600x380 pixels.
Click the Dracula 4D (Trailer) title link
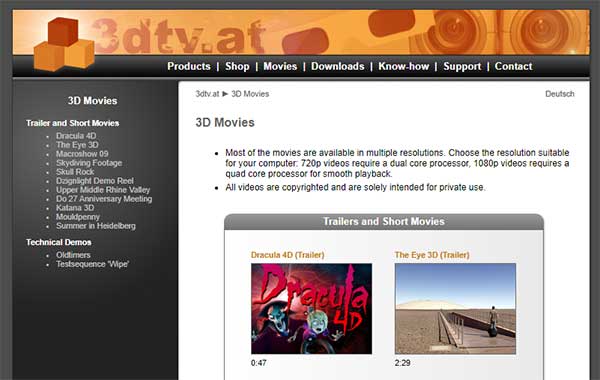tap(287, 255)
